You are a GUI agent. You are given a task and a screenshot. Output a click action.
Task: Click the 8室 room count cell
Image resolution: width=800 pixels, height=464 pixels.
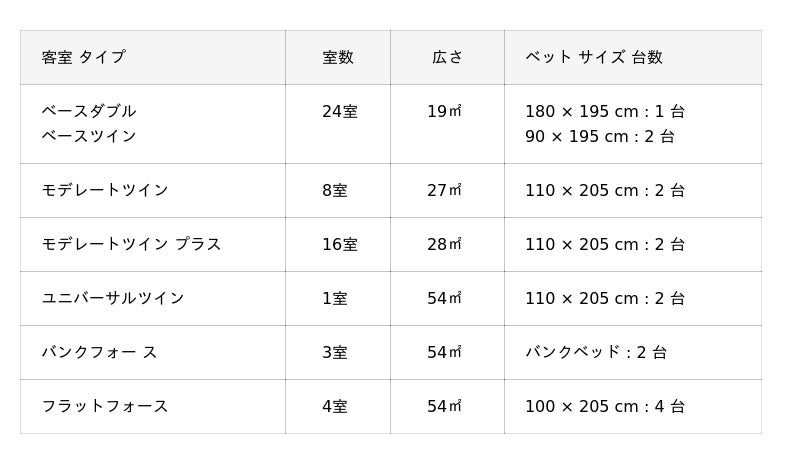click(335, 190)
